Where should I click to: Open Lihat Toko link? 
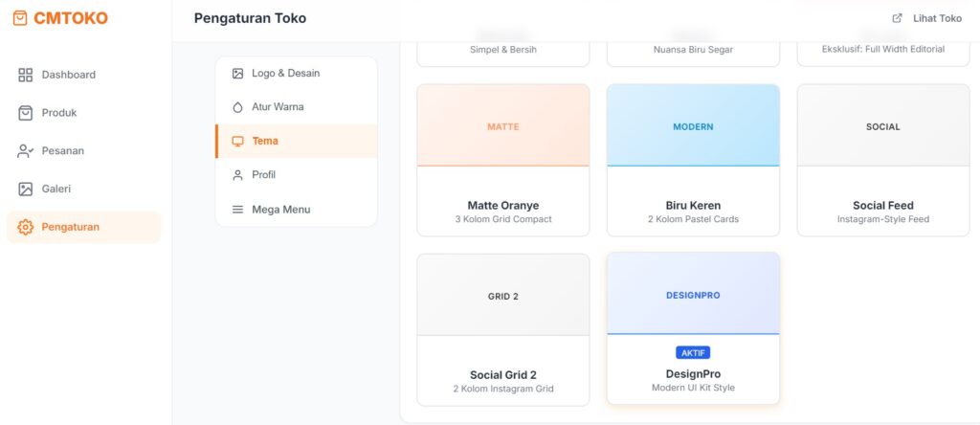point(936,18)
